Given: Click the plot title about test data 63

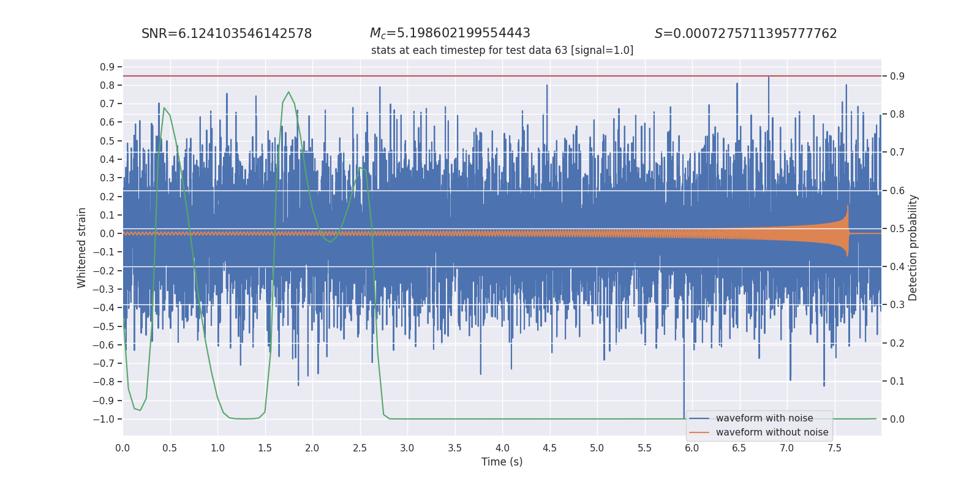Looking at the screenshot, I should [x=502, y=50].
